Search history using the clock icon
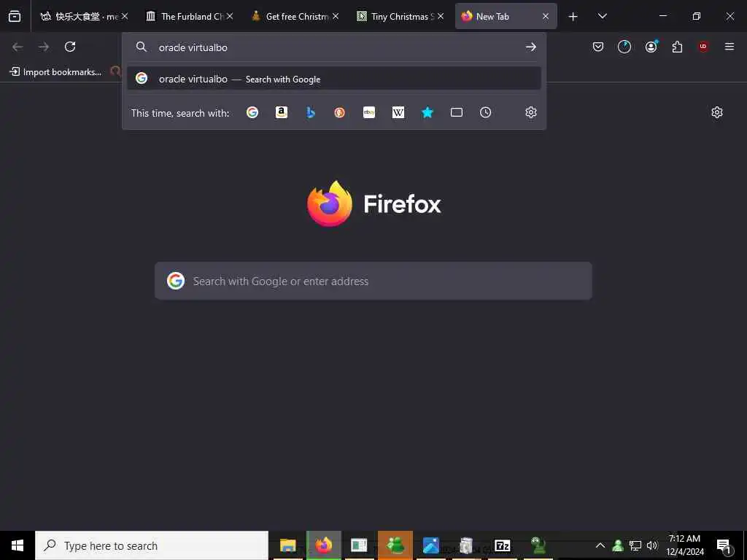This screenshot has height=560, width=747. 485,112
